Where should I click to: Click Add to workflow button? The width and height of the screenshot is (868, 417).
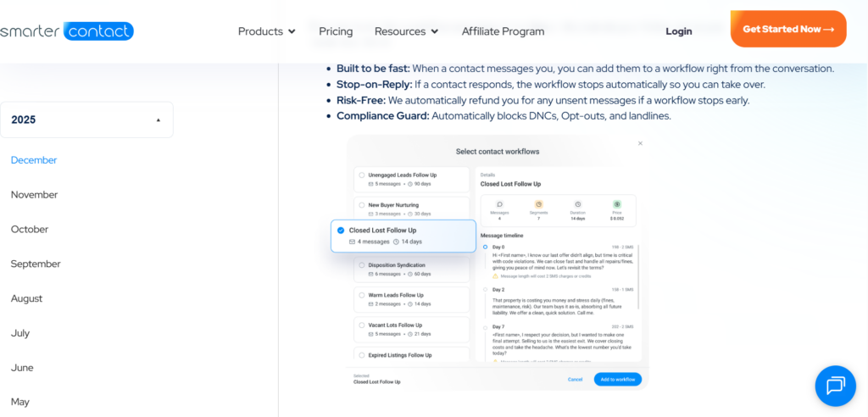coord(618,380)
